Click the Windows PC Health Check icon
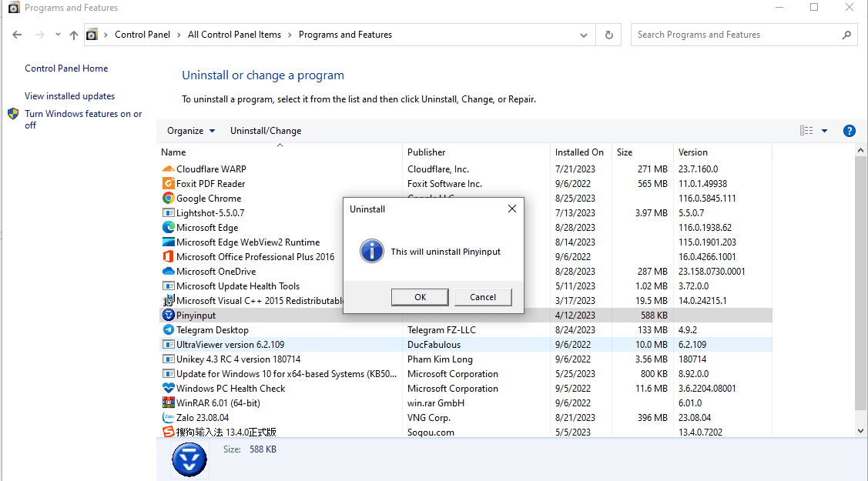The width and height of the screenshot is (868, 481). tap(168, 389)
